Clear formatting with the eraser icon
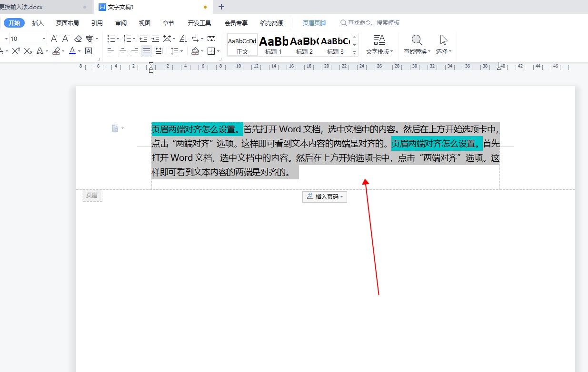This screenshot has width=588, height=372. pos(78,39)
